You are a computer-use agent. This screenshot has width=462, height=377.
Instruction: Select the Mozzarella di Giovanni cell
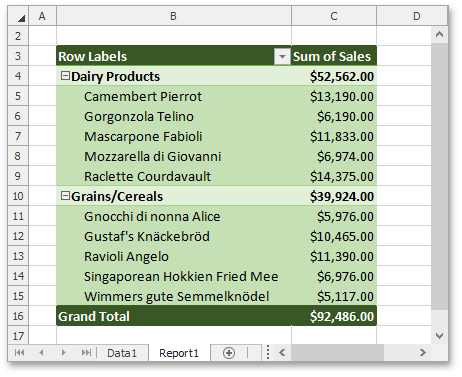(x=174, y=156)
